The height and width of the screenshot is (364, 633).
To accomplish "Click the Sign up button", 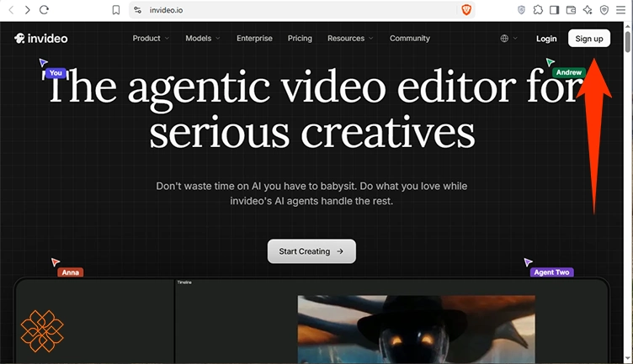I will 589,39.
